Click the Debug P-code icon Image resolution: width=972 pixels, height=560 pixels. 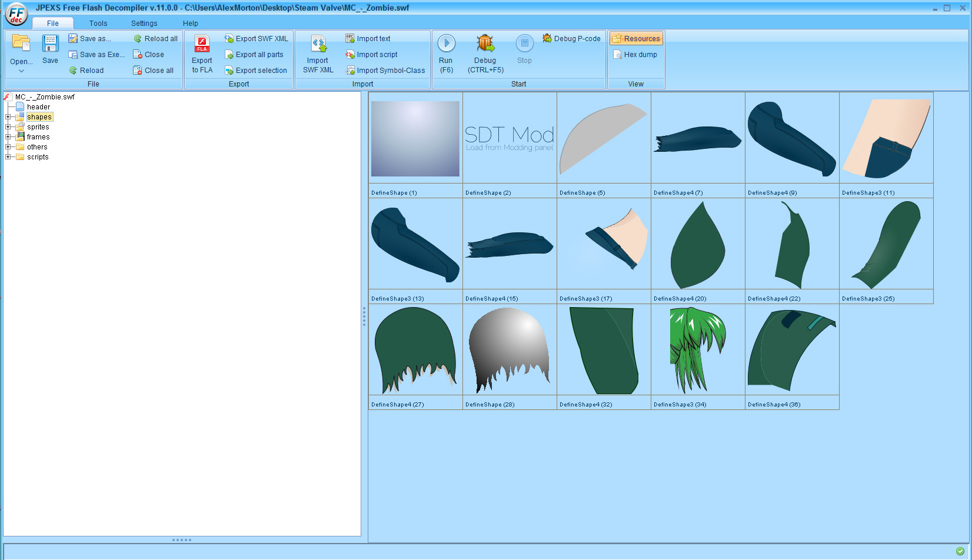pyautogui.click(x=547, y=38)
